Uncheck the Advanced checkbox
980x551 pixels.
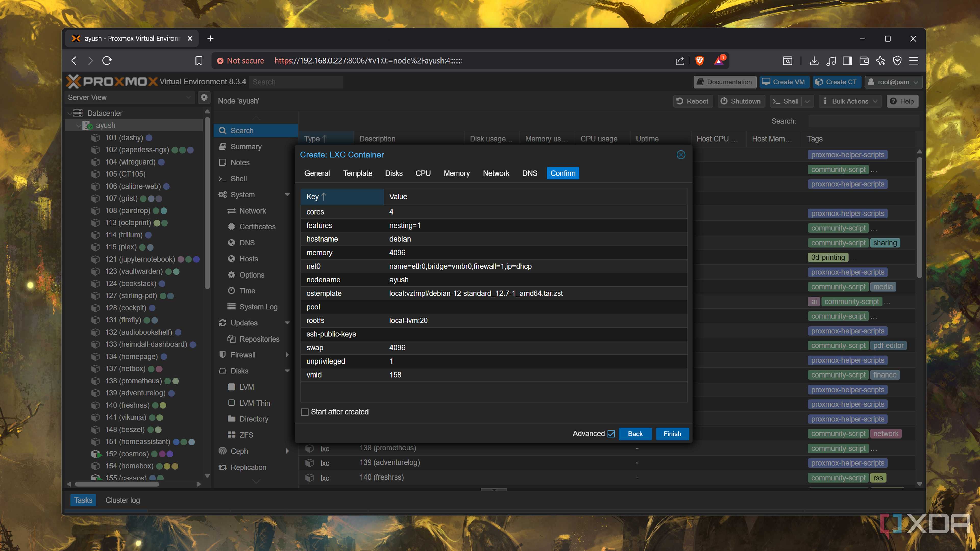611,434
